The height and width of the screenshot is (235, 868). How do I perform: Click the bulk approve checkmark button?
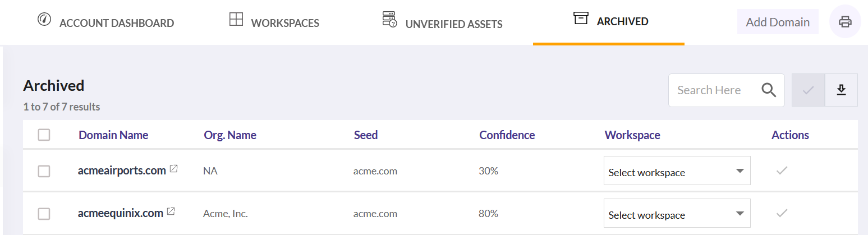[x=809, y=90]
